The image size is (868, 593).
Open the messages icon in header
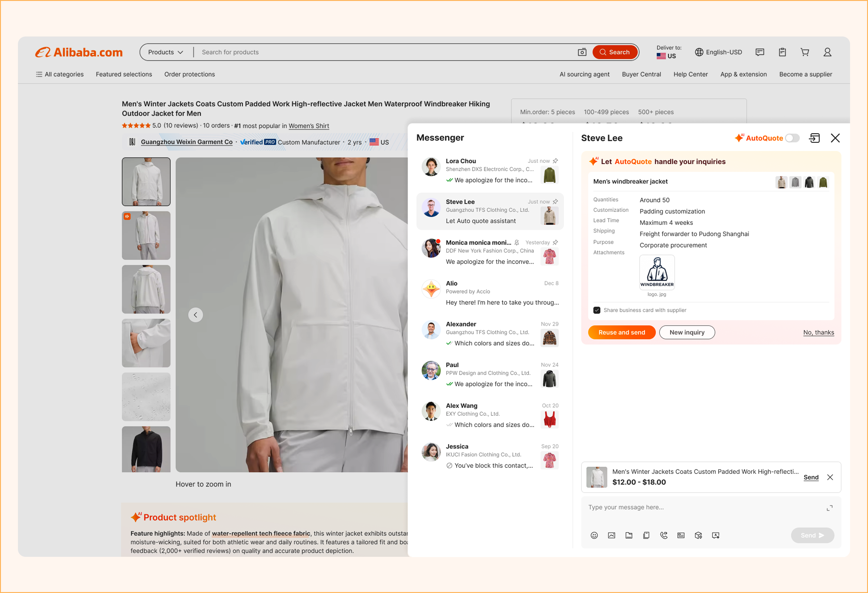[760, 52]
